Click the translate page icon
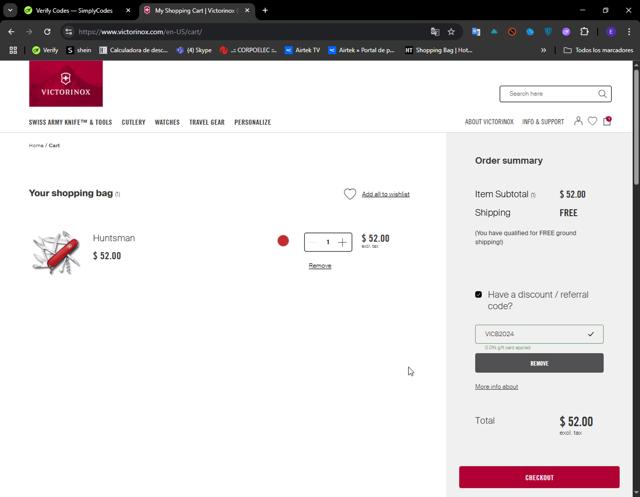The width and height of the screenshot is (640, 497). click(435, 32)
